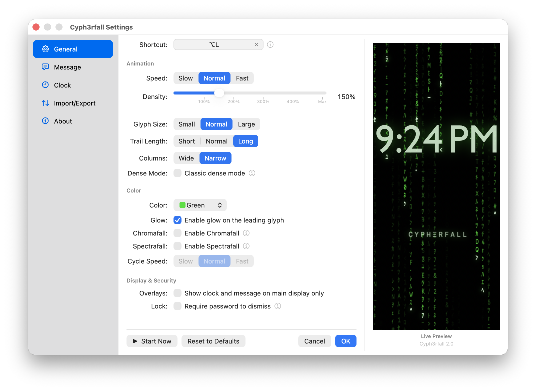Tick the Enable Chromafall checkbox
The width and height of the screenshot is (536, 392).
tap(177, 233)
